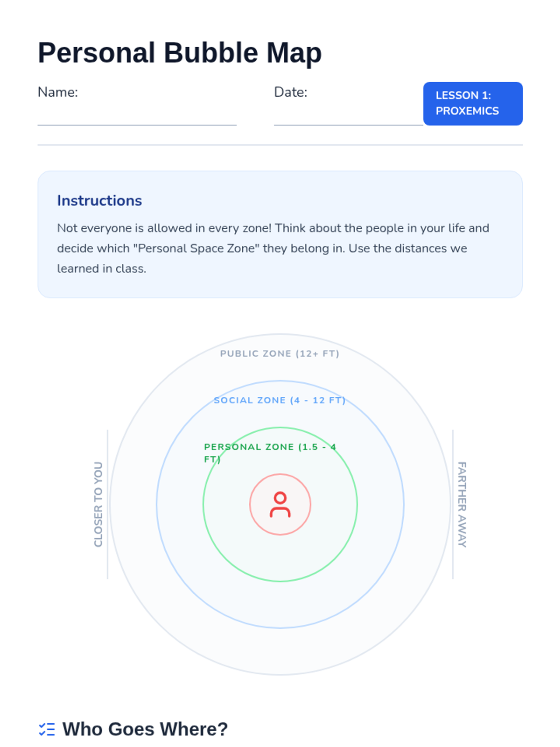The width and height of the screenshot is (560, 747).
Task: Click the checklist icon beside Who Goes Where
Action: [47, 729]
